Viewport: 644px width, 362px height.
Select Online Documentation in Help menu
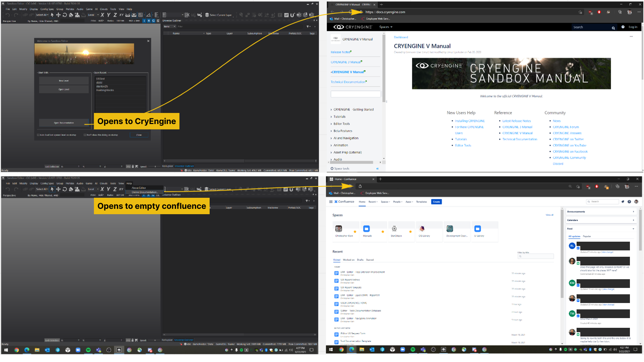click(x=144, y=192)
